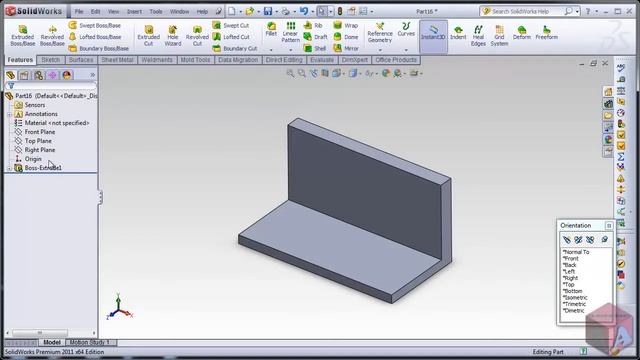This screenshot has height=360, width=640.
Task: Select *Normal To in Orientation list
Action: [x=576, y=252]
